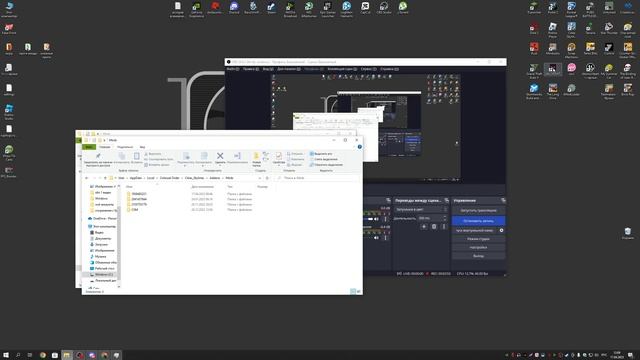This screenshot has width=640, height=360.
Task: Undock the OBS Controls panel
Action: pos(503,200)
